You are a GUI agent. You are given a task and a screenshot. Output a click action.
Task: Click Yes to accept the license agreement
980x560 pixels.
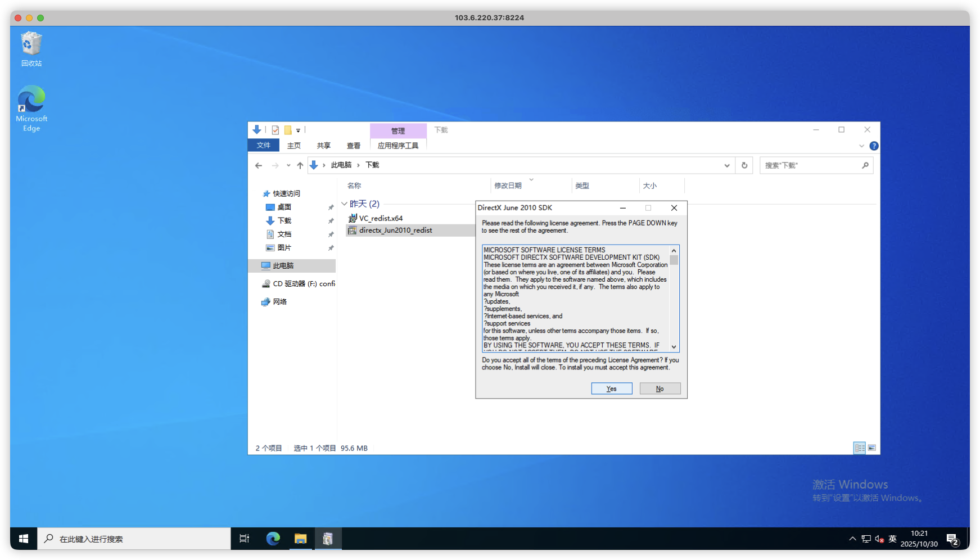(x=611, y=389)
